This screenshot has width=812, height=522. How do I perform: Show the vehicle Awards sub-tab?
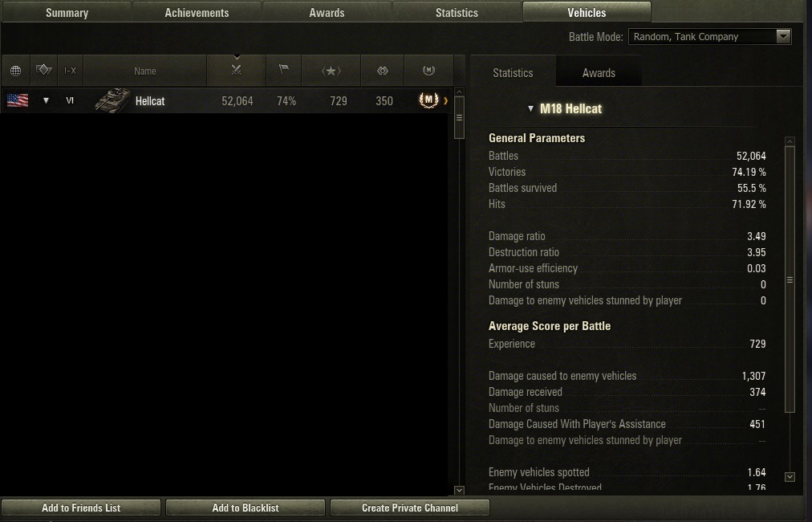point(599,72)
